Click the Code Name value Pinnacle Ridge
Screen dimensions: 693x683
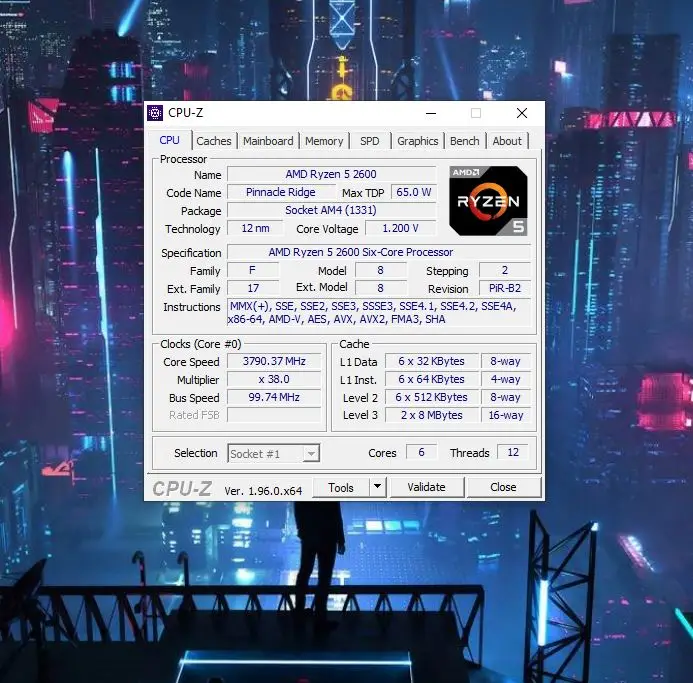tap(281, 192)
